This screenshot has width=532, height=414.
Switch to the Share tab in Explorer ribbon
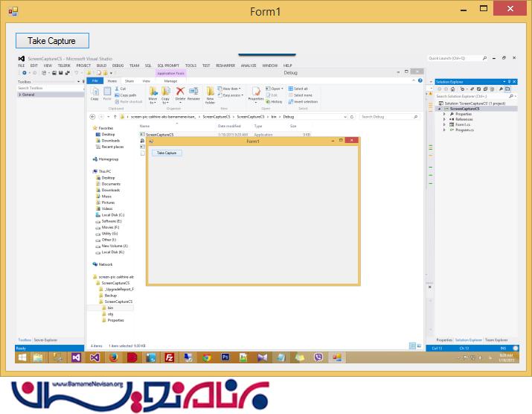(x=129, y=80)
